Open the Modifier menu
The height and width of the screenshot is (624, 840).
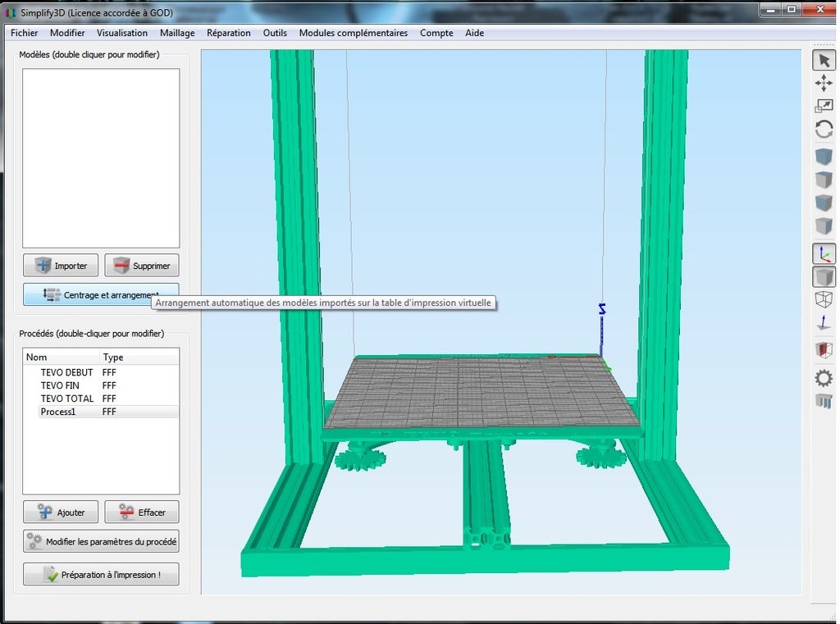click(x=67, y=33)
